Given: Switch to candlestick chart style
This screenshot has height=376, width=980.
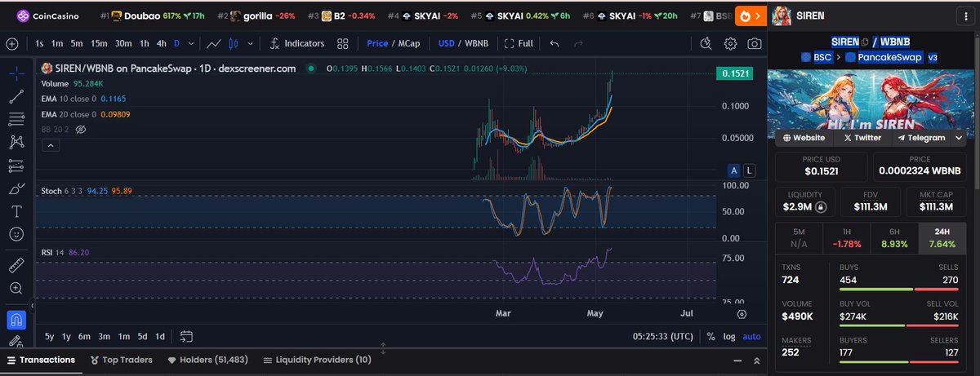Looking at the screenshot, I should 235,43.
